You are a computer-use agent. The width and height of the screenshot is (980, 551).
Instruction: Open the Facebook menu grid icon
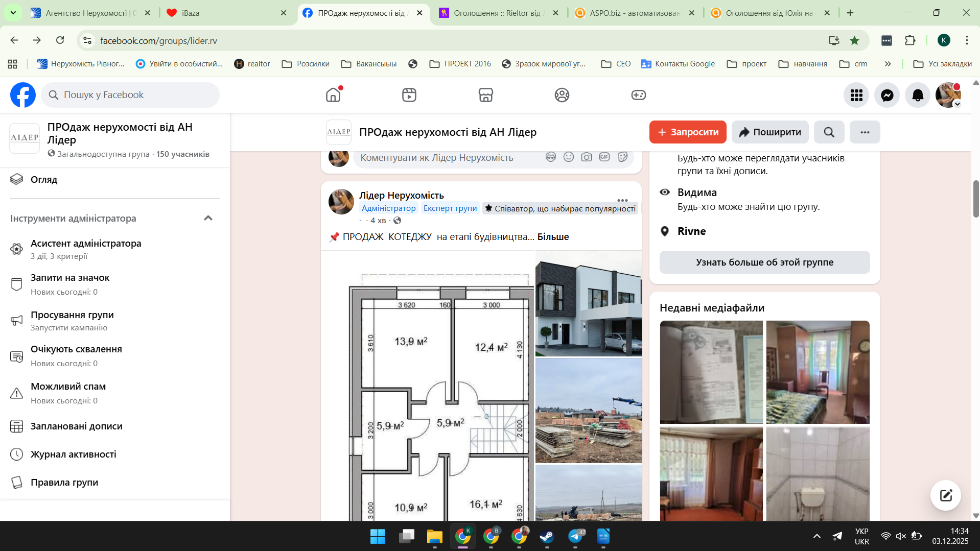856,95
